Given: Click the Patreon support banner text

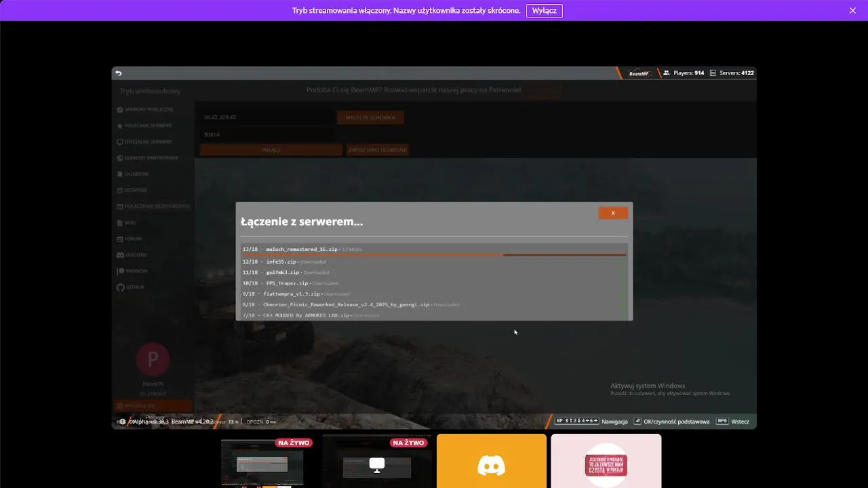Looking at the screenshot, I should coord(414,90).
